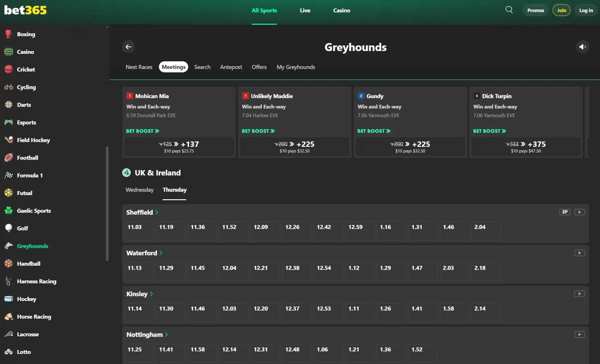
Task: Expand the Nottingham meeting chevron
Action: pos(166,335)
